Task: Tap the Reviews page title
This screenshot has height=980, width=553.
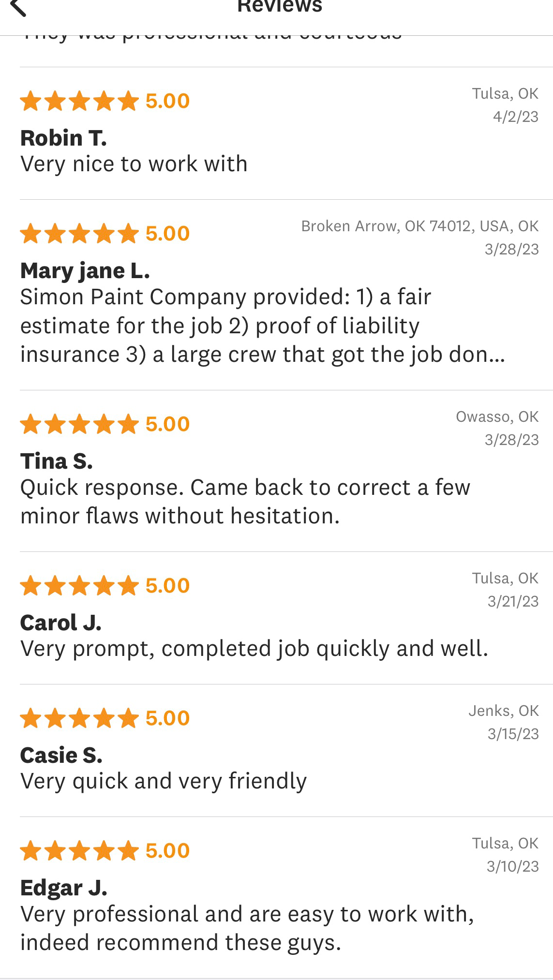Action: 280,7
